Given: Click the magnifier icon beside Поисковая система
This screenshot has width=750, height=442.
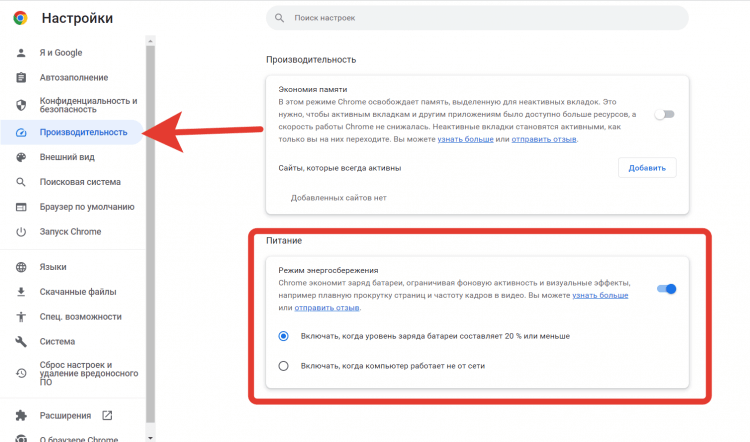Looking at the screenshot, I should tap(21, 182).
